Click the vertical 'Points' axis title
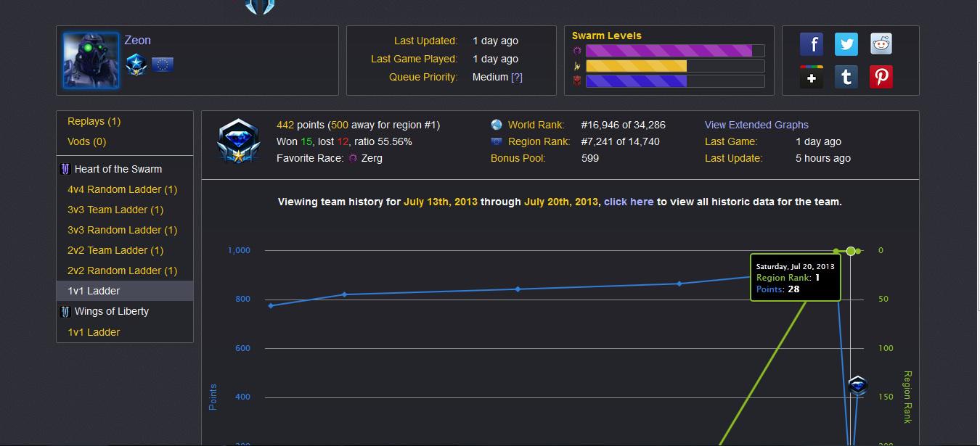This screenshot has height=446, width=980. point(213,397)
